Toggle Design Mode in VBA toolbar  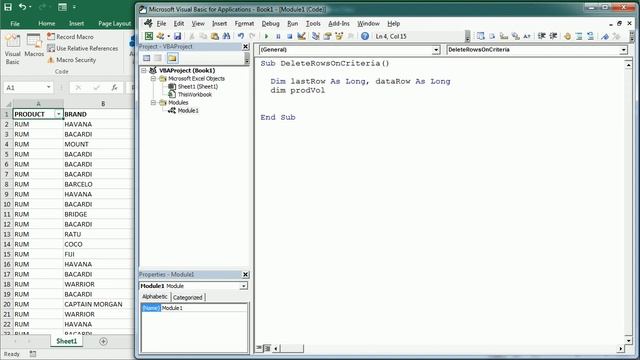301,36
